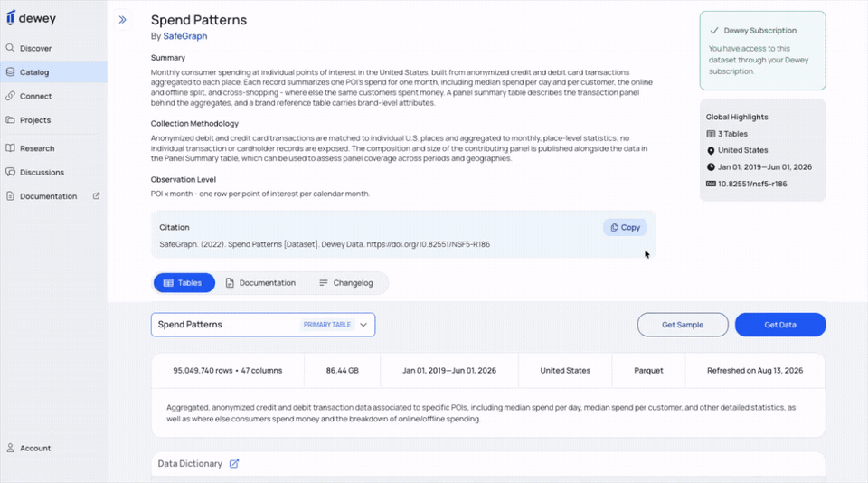Click the Discussions chat icon
The width and height of the screenshot is (868, 483).
10,172
